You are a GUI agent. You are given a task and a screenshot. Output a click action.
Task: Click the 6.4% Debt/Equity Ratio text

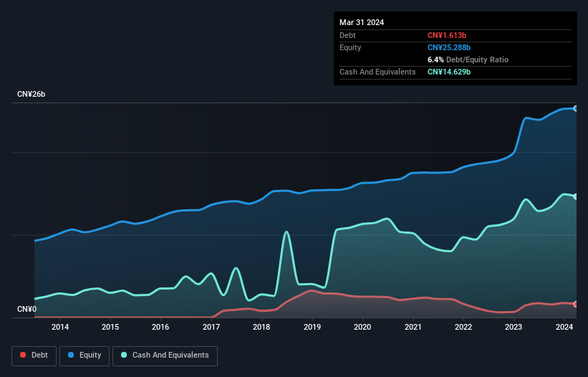click(468, 59)
